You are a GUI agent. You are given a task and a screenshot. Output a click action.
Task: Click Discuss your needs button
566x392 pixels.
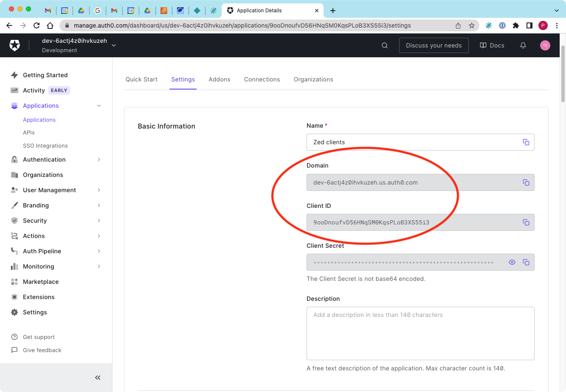434,45
